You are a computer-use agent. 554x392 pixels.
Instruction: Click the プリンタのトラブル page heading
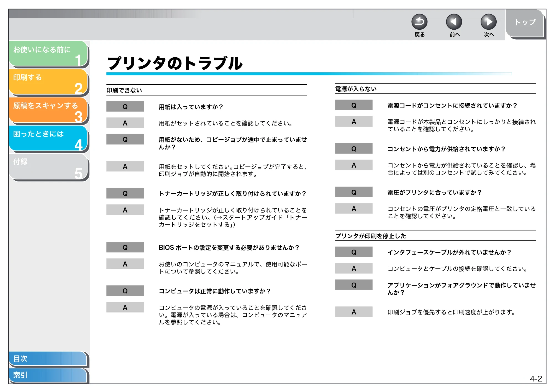[175, 63]
